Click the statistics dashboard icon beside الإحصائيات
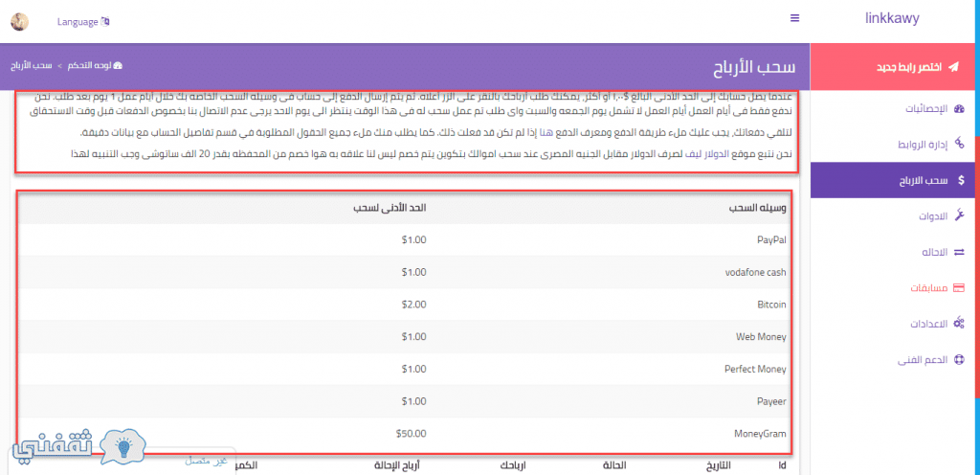 (x=960, y=109)
